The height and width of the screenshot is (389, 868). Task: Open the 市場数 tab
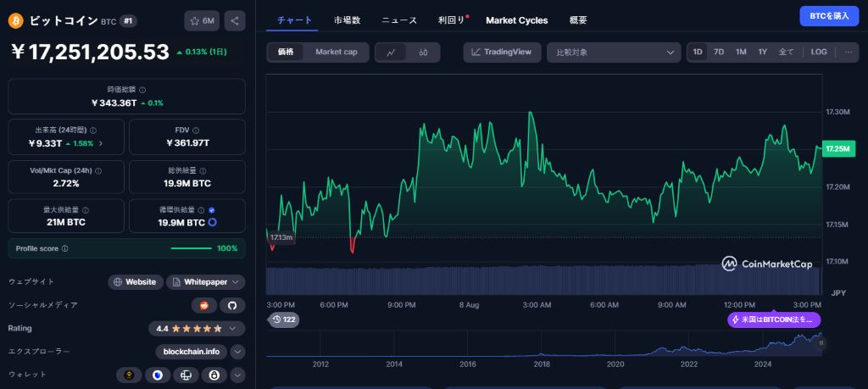[x=347, y=20]
